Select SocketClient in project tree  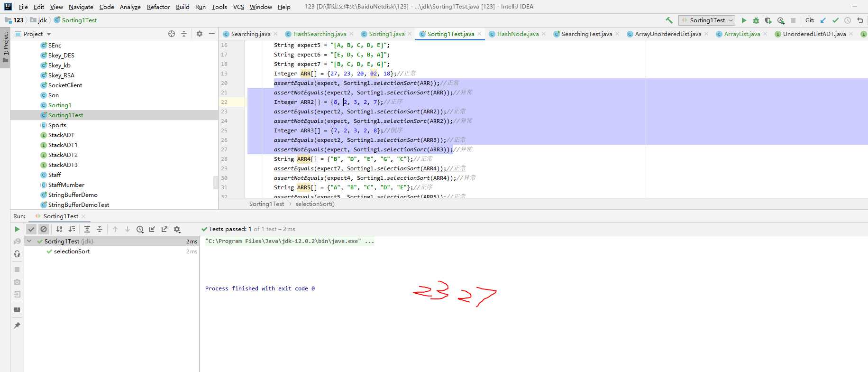[65, 85]
